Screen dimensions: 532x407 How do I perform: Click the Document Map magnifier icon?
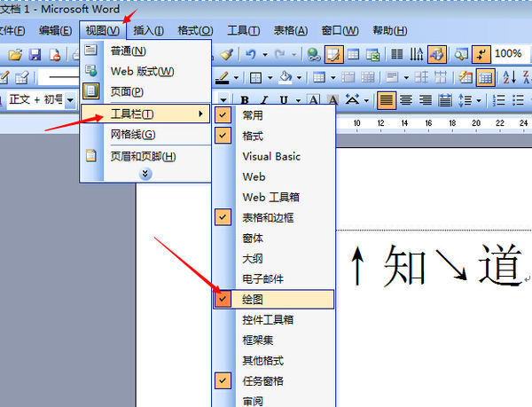pos(461,55)
